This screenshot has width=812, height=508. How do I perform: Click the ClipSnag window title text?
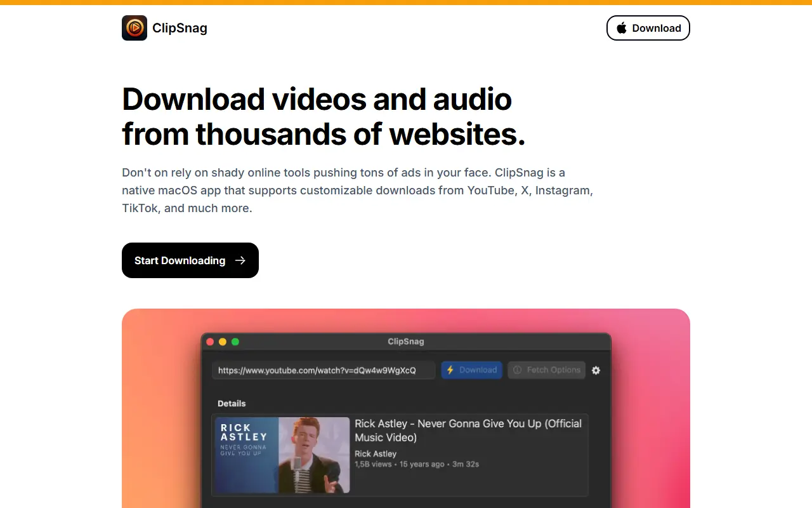click(406, 342)
